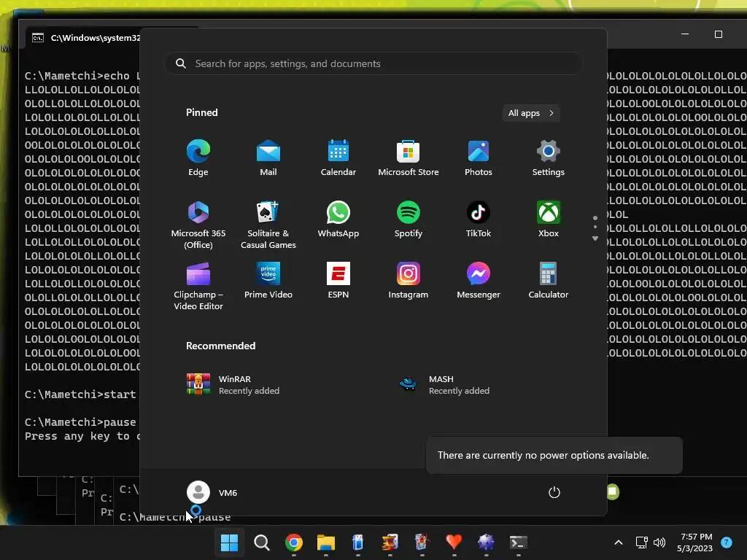Open File Explorer from taskbar
The height and width of the screenshot is (560, 747).
(326, 542)
